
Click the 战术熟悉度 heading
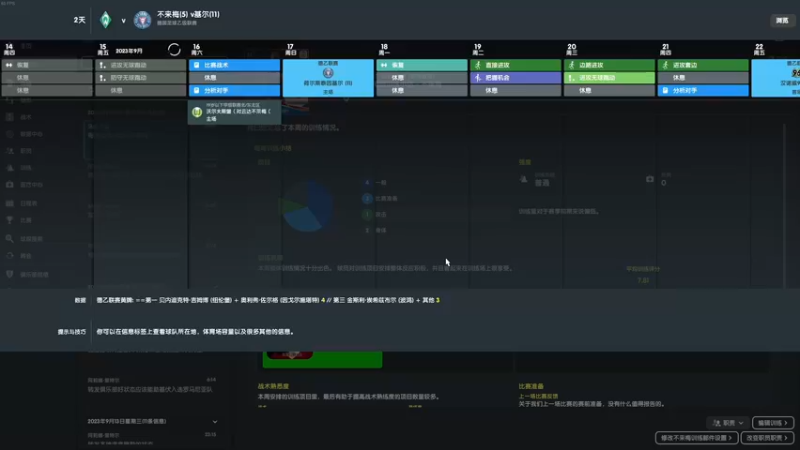tap(273, 386)
